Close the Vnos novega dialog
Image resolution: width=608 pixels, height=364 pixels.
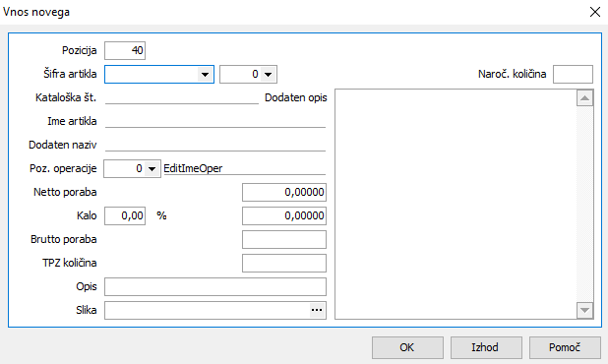[x=595, y=12]
